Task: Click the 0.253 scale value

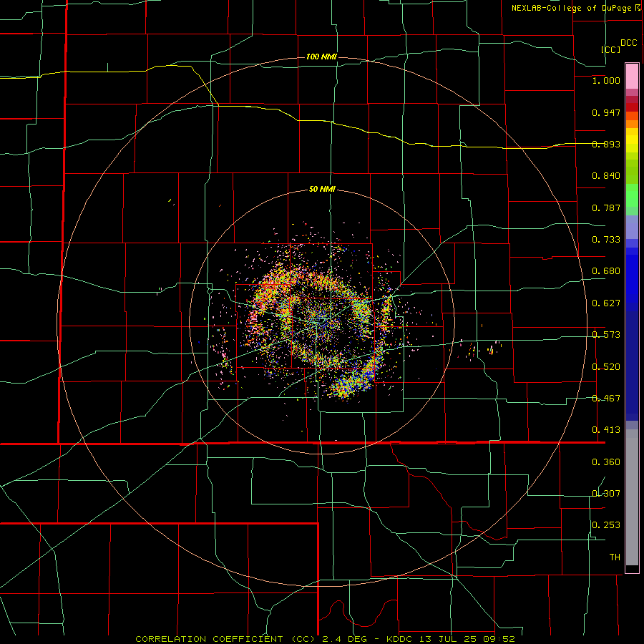Action: coord(606,525)
